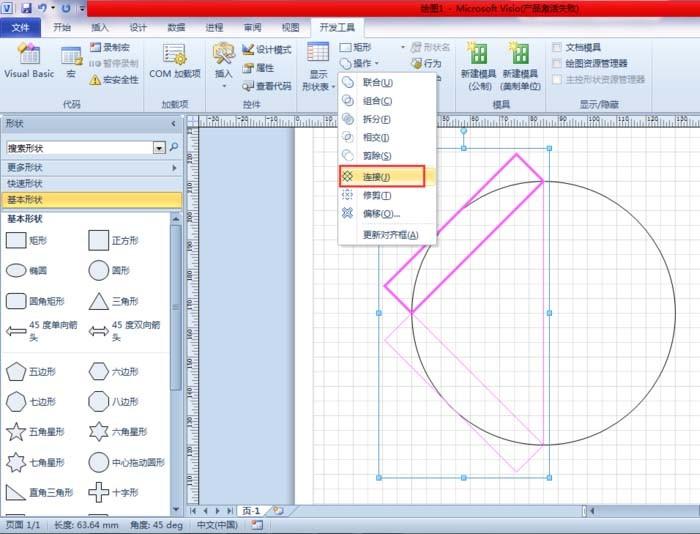Viewport: 700px width, 534px height.
Task: Switch to the Home (开始) tab
Action: (62, 28)
